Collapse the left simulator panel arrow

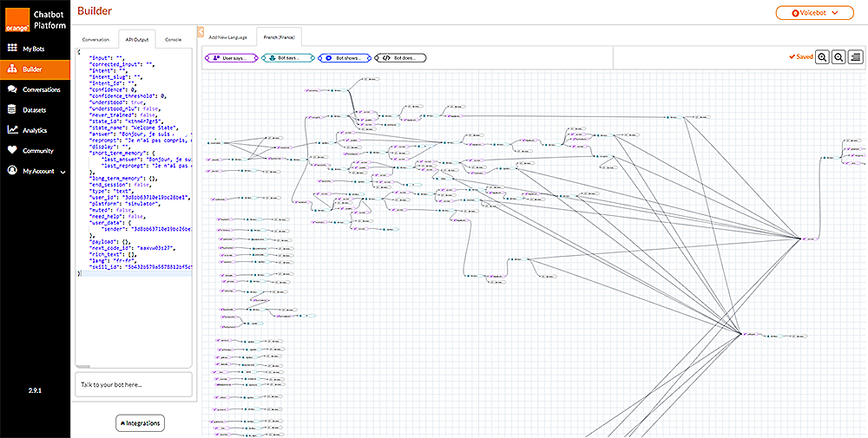[201, 32]
